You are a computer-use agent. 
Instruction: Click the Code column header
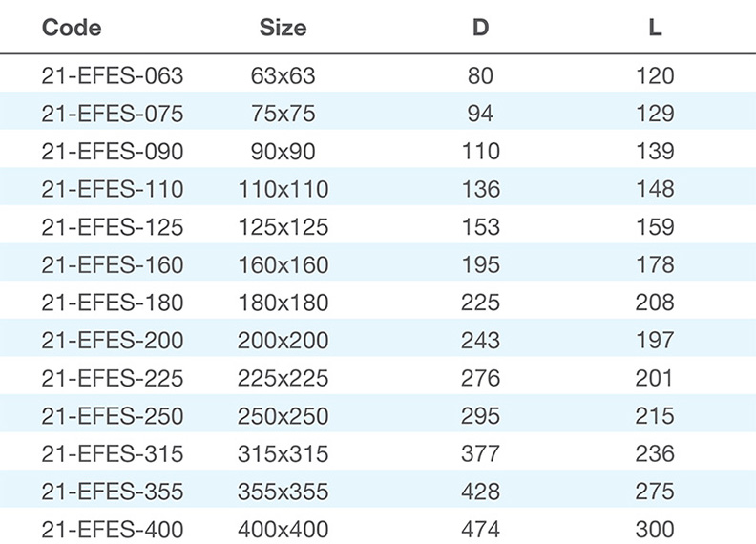point(72,28)
